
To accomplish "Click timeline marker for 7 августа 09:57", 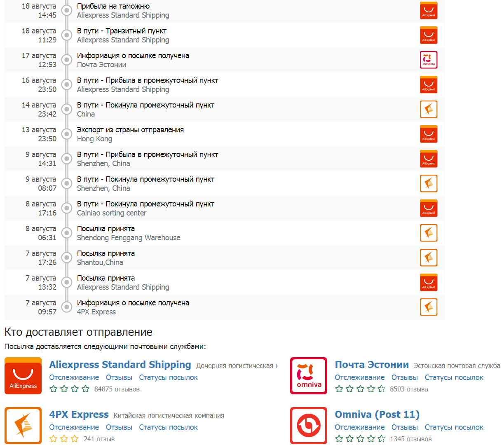I will pyautogui.click(x=67, y=307).
